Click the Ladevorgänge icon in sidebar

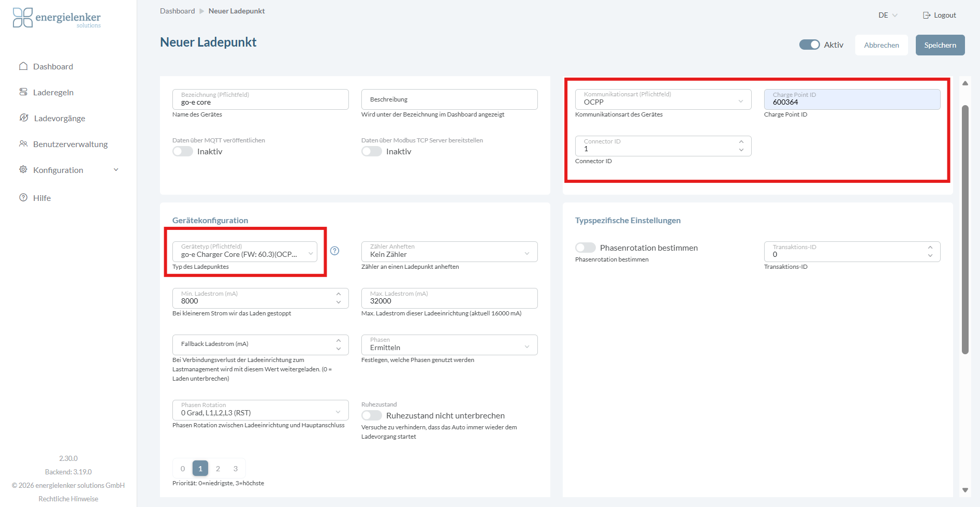coord(24,118)
